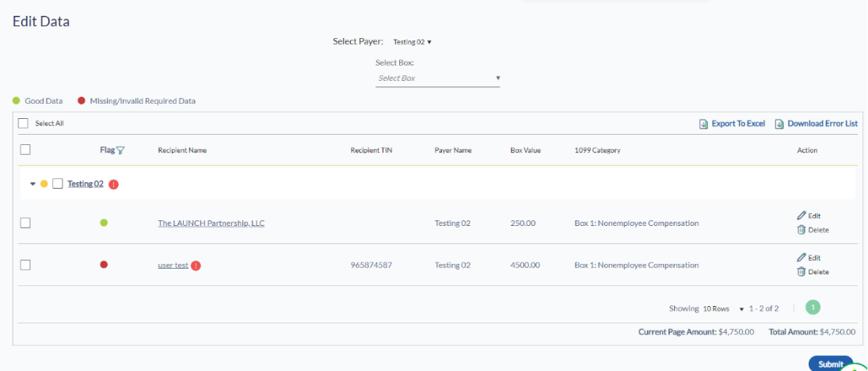Click green Good Data legend dot
The image size is (868, 371).
point(17,101)
